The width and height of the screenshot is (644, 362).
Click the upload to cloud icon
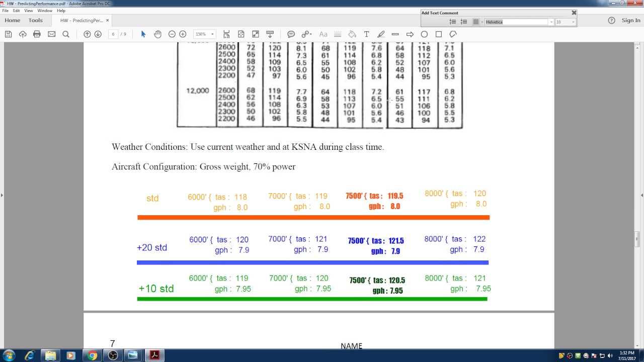(x=23, y=34)
